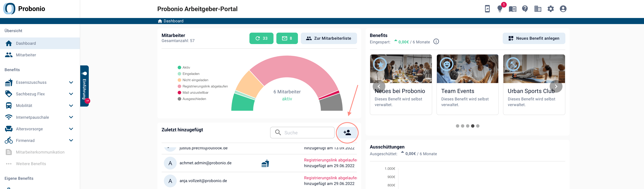Toggle the Mail unzustellbar legend entry
Image resolution: width=644 pixels, height=189 pixels.
tap(193, 92)
